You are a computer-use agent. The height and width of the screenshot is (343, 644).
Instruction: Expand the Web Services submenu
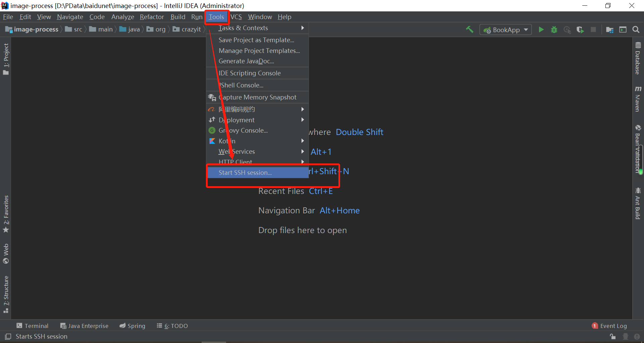coord(236,151)
